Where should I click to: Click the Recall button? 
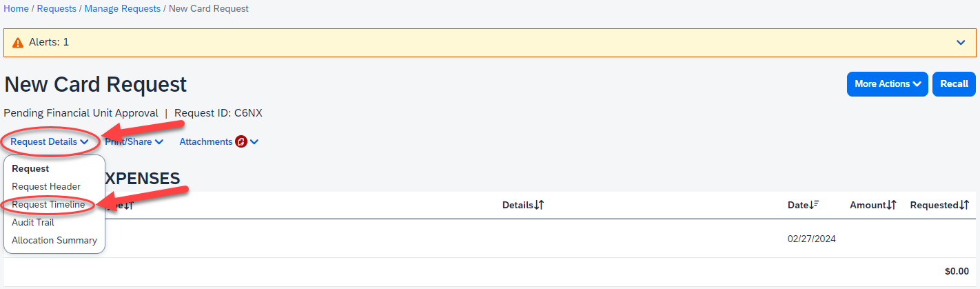coord(954,84)
